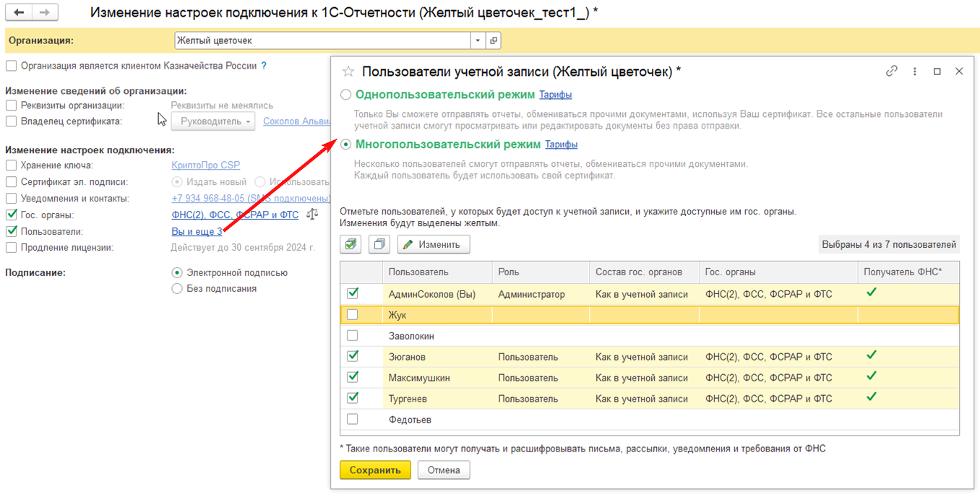Viewport: 980px width, 497px height.
Task: Click the select-all checkboxes toolbar icon
Action: click(x=351, y=245)
